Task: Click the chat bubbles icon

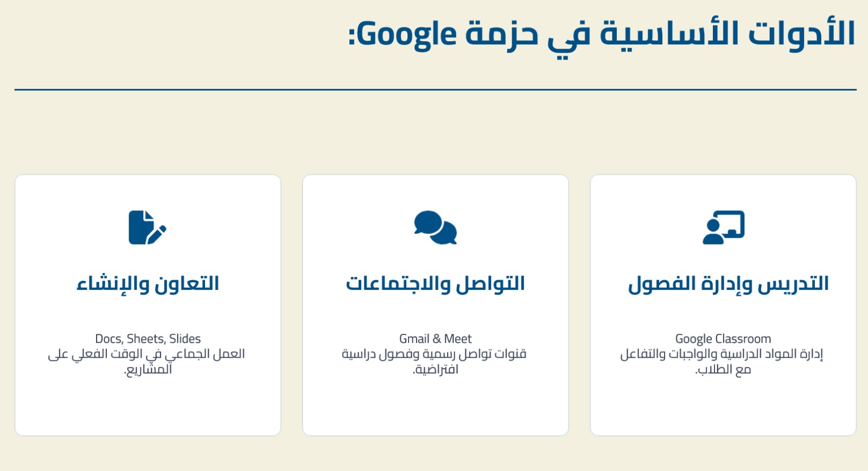Action: coord(435,227)
